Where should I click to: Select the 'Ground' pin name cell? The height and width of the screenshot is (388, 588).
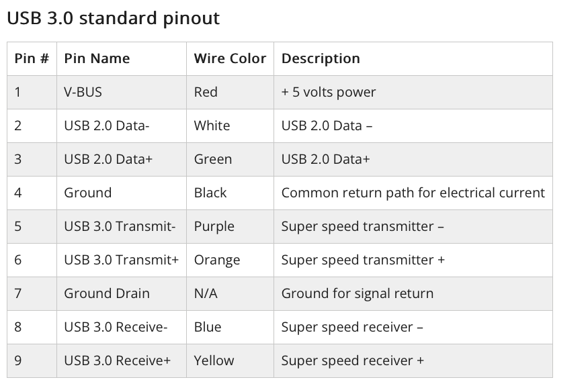[x=122, y=193]
